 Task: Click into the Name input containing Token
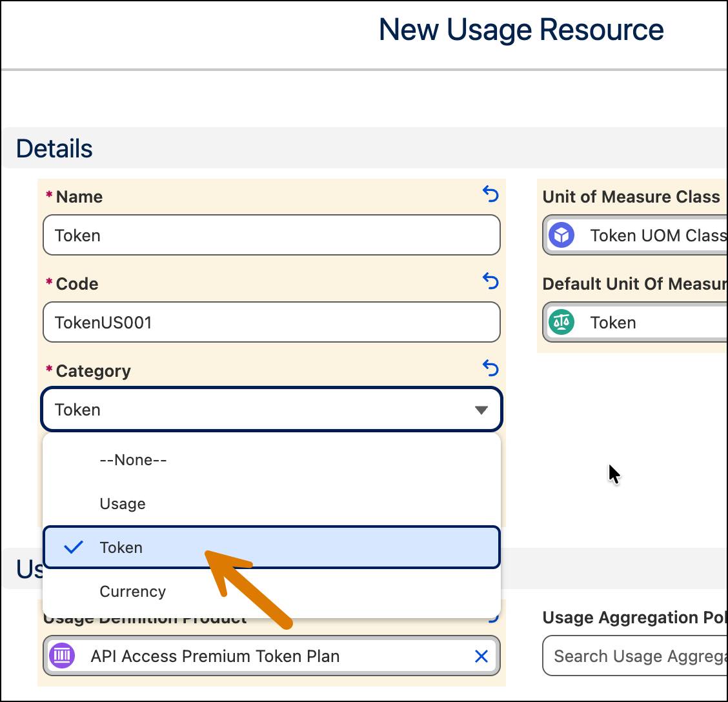[x=272, y=235]
